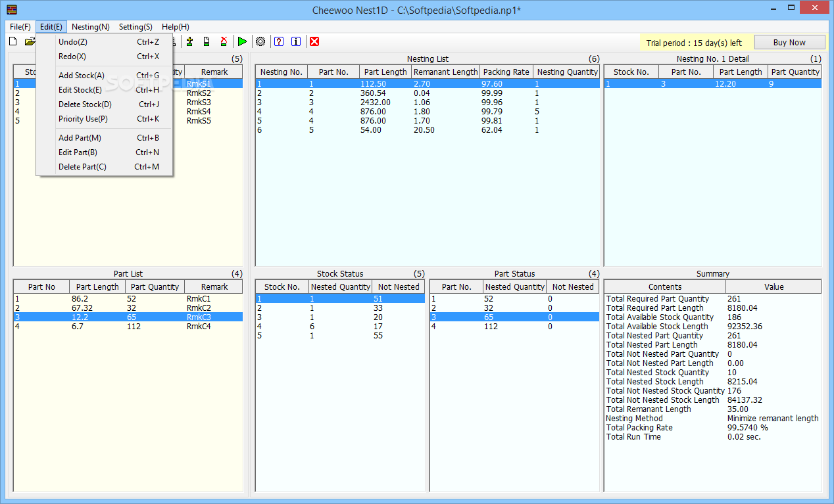Select nesting row with packing rate 62.04

click(428, 130)
